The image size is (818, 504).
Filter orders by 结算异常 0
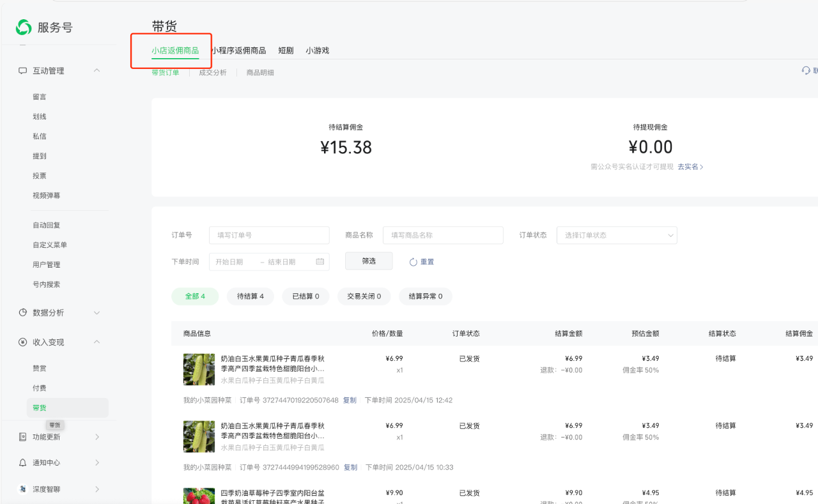pos(426,296)
